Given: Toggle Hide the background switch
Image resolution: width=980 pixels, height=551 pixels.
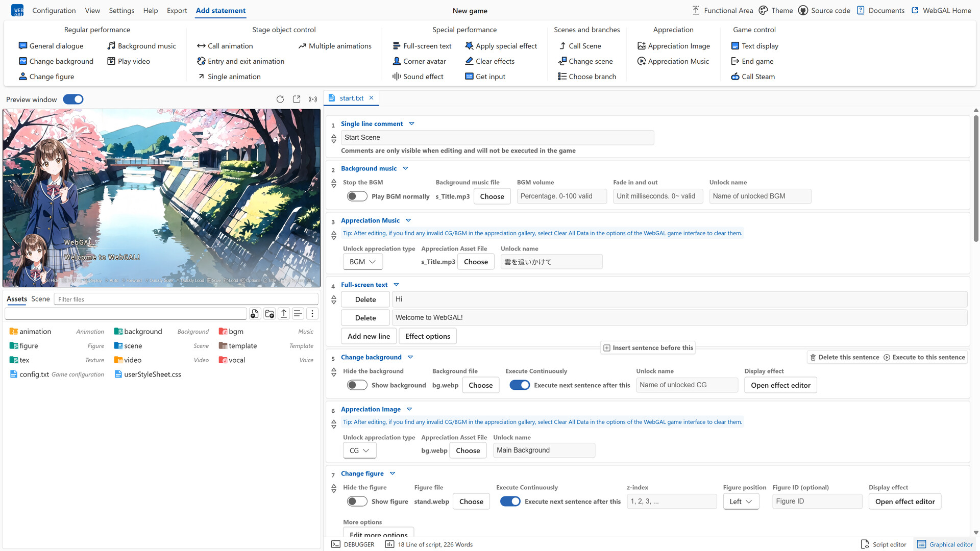Looking at the screenshot, I should (357, 385).
